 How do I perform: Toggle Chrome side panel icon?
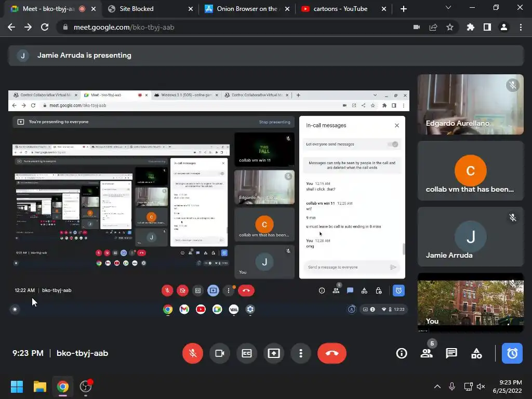[x=487, y=27]
